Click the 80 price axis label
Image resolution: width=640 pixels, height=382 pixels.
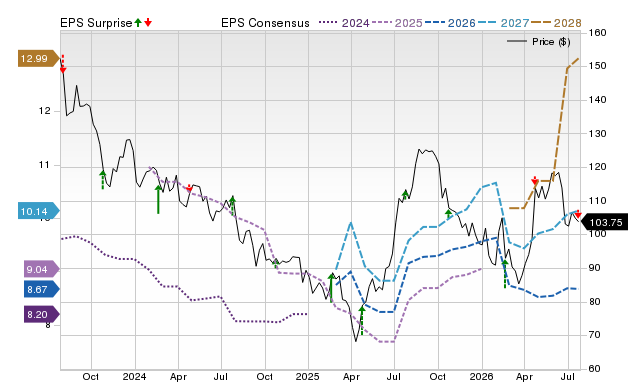coord(595,302)
